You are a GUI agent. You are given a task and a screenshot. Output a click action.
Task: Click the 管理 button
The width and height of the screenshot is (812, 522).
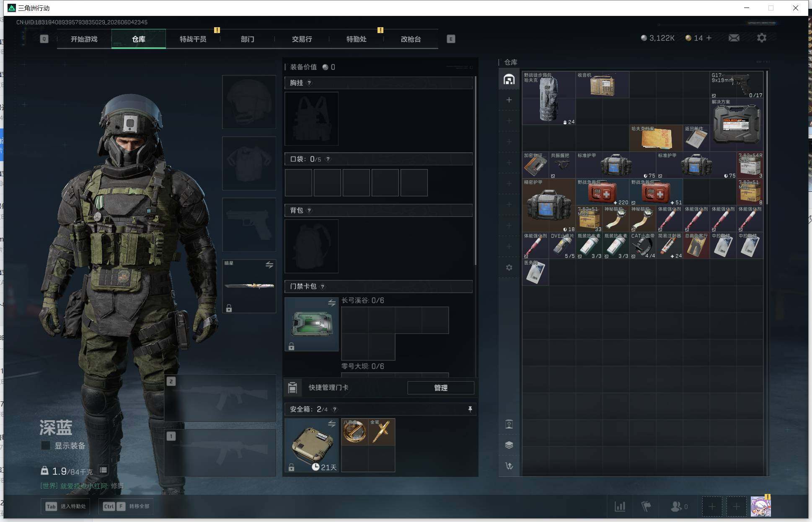441,388
